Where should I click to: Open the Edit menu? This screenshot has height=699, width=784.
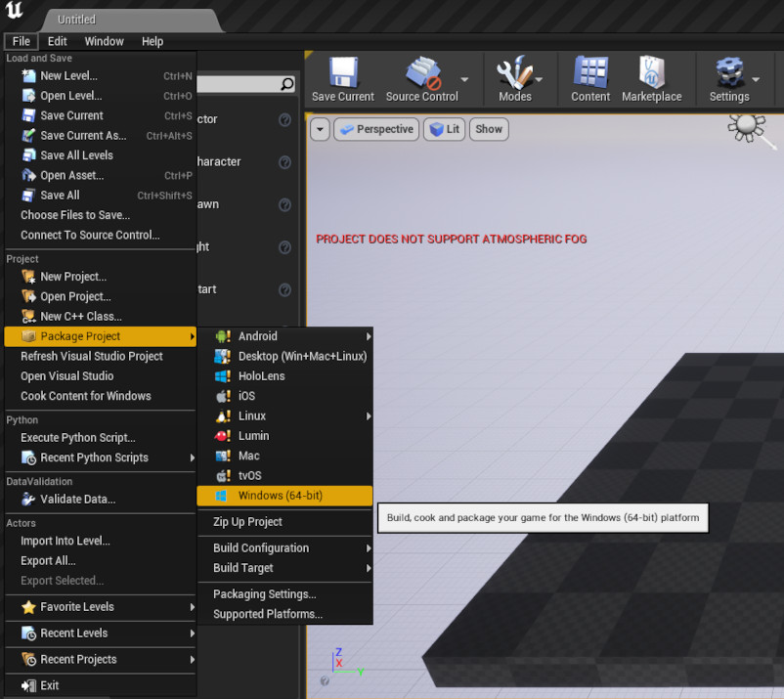click(x=57, y=41)
